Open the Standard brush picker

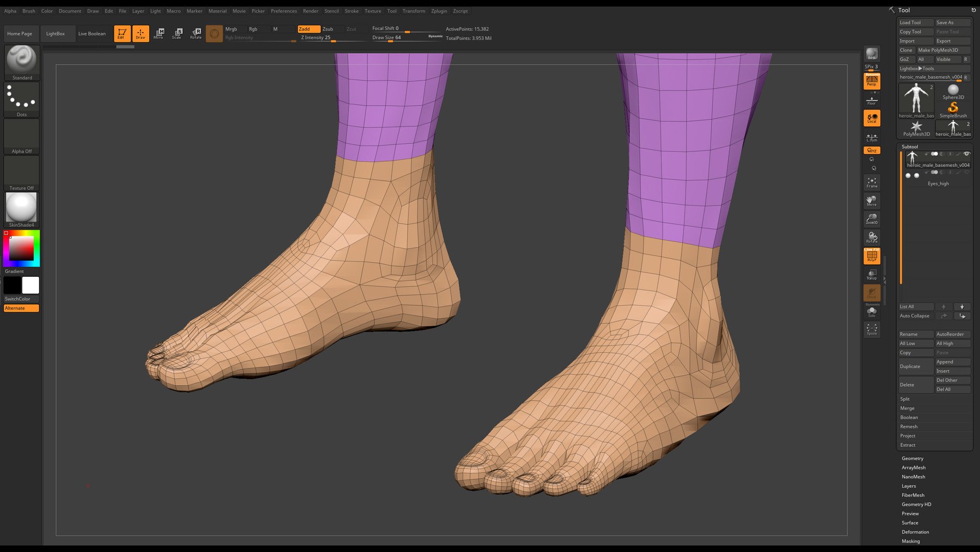(x=22, y=62)
